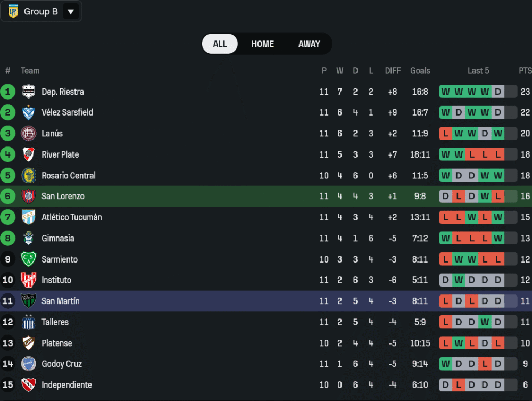
Task: Open the Group B dropdown arrow
Action: [71, 11]
